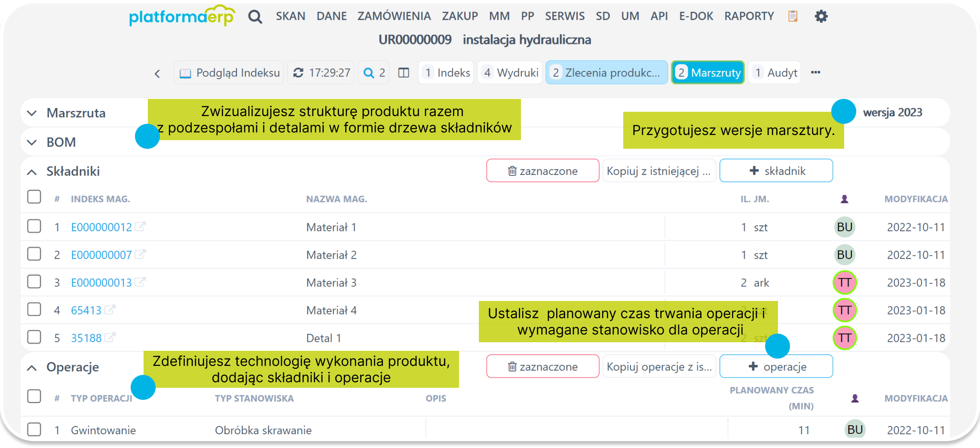Toggle the split column layout icon

(x=404, y=73)
